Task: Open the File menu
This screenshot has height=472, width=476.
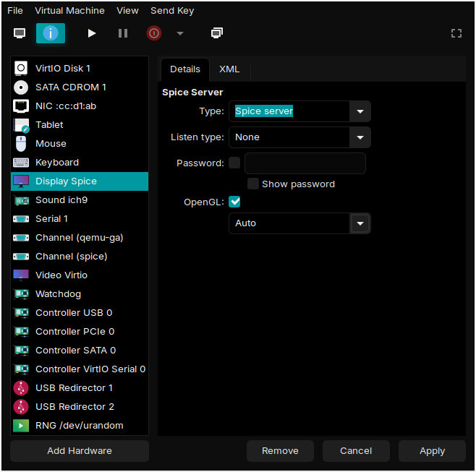Action: (x=15, y=11)
